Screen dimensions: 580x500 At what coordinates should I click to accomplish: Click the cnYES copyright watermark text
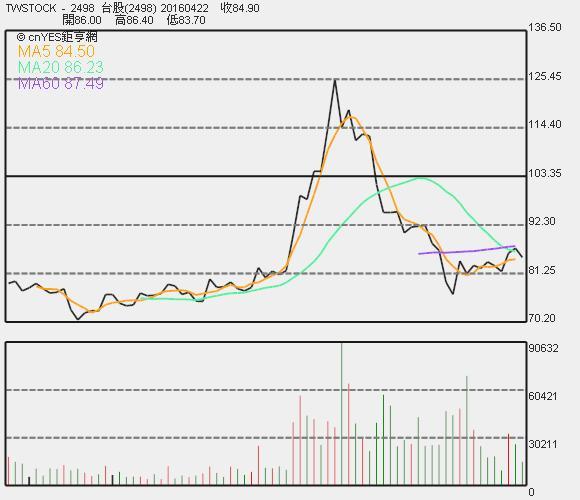[57, 37]
